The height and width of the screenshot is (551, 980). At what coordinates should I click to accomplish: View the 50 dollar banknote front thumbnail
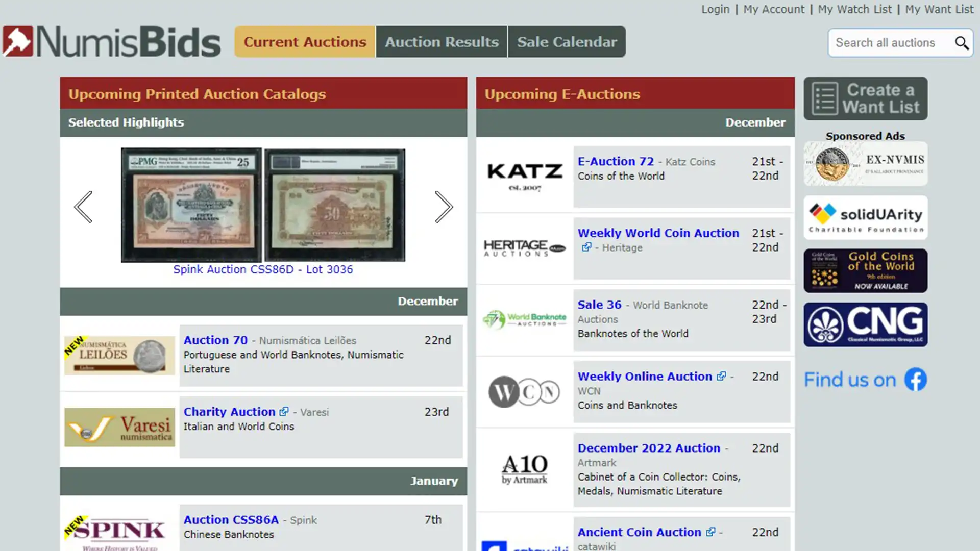tap(191, 205)
